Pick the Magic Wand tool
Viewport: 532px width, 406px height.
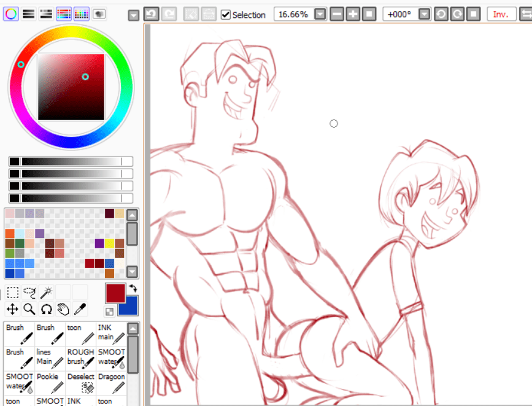point(47,293)
